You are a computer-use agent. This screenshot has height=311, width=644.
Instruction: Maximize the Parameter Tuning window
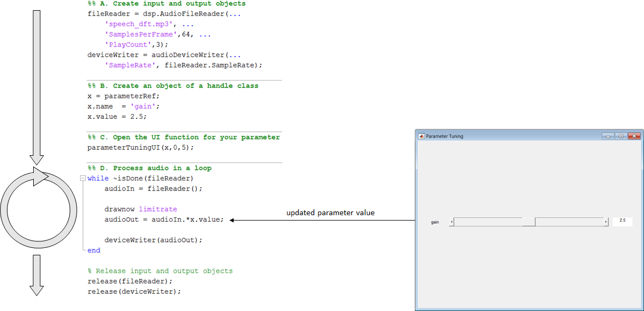[621, 136]
